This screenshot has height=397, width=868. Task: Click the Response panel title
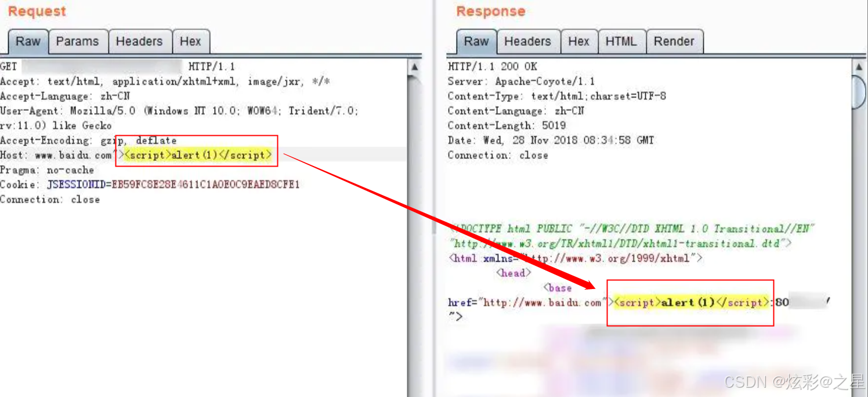click(x=490, y=11)
